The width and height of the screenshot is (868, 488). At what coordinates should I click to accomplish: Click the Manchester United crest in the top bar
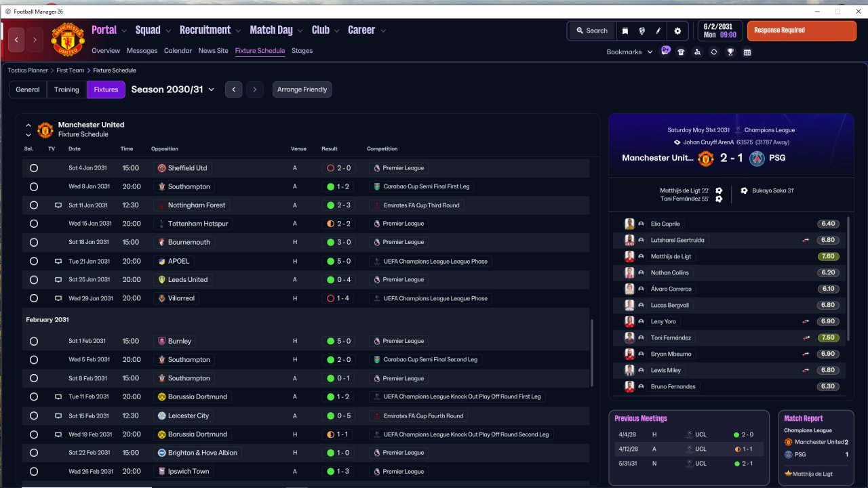[x=68, y=40]
